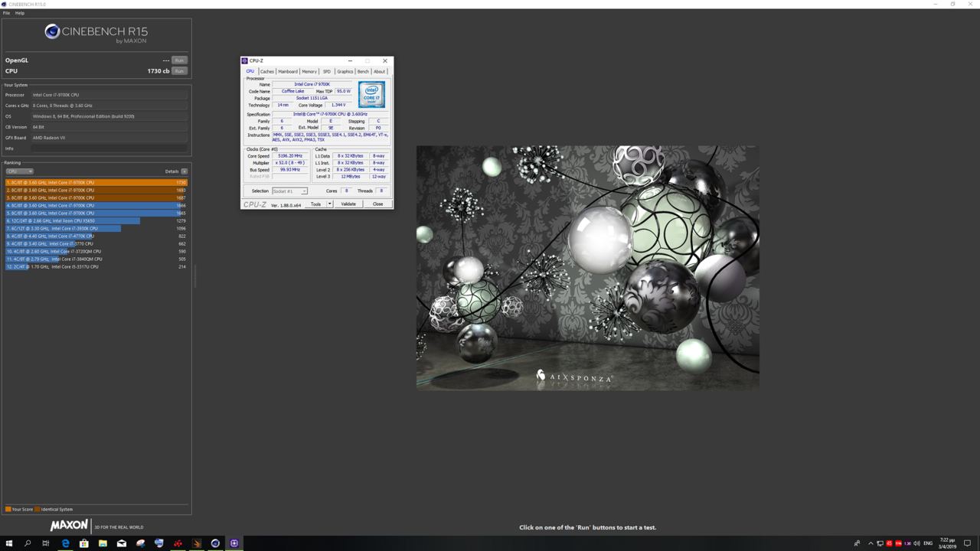Screen dimensions: 980x551
Task: Open the CPU-Z Socket #1 selection dropdown
Action: [289, 191]
